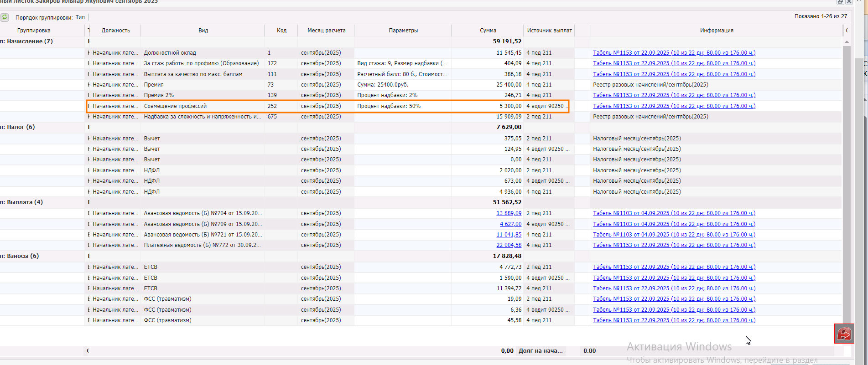Collapse the Начисление (7) group
The image size is (868, 365).
click(27, 41)
